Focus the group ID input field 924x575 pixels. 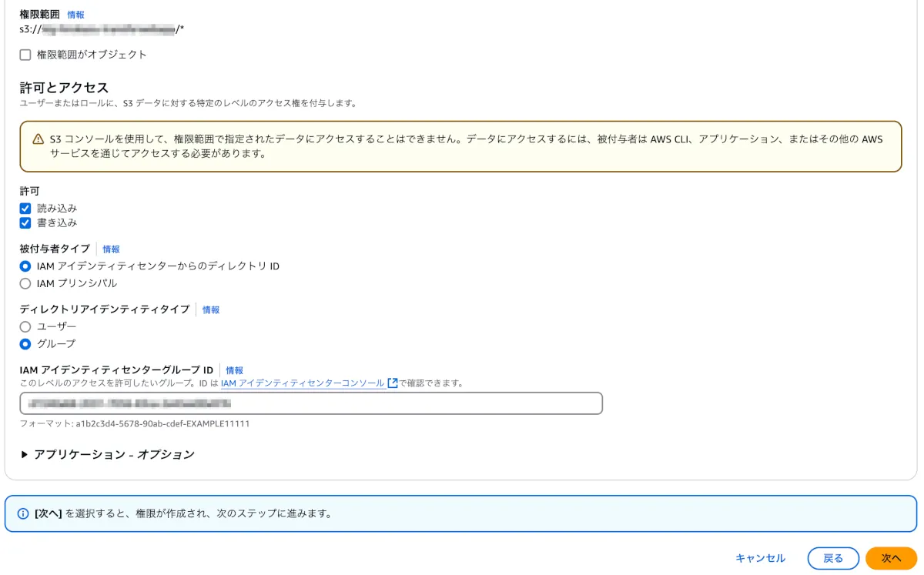point(311,403)
